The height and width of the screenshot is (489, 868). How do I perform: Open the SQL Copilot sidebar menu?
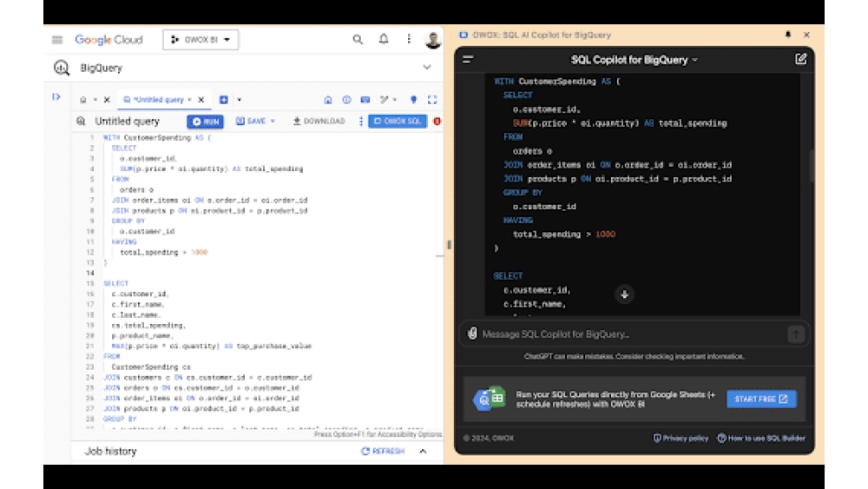pos(468,59)
